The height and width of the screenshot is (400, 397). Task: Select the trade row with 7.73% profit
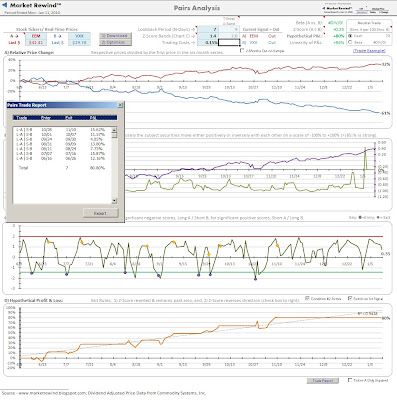tap(62, 149)
